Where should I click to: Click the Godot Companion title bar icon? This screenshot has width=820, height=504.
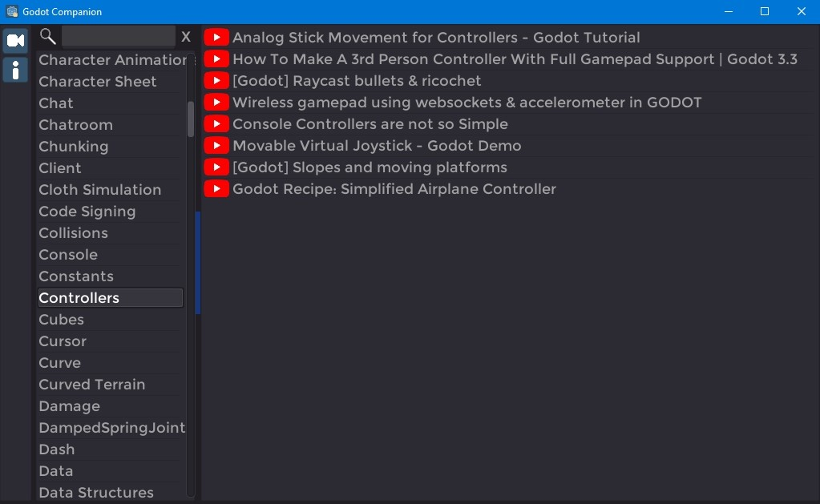[x=11, y=11]
